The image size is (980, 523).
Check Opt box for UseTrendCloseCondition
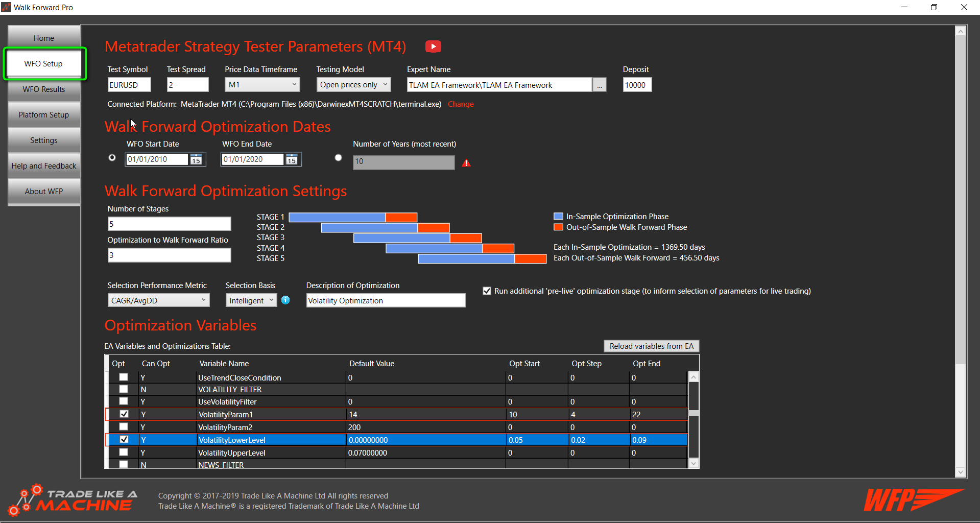tap(124, 377)
